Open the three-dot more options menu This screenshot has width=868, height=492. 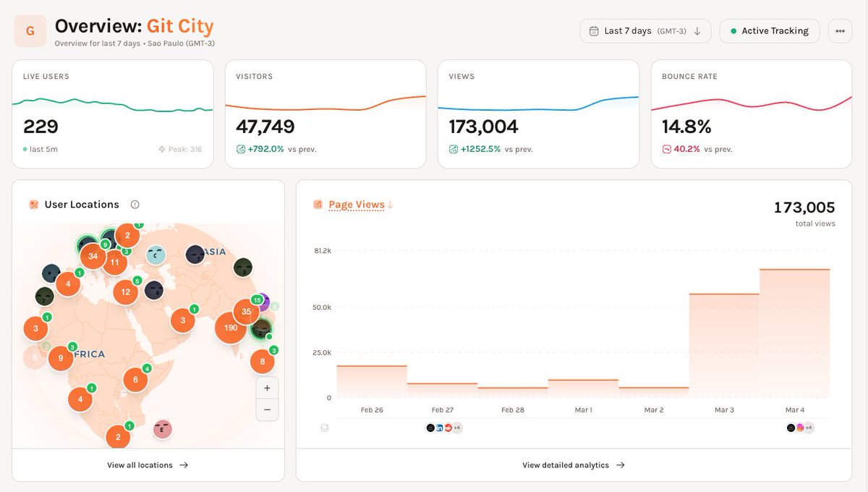tap(840, 31)
